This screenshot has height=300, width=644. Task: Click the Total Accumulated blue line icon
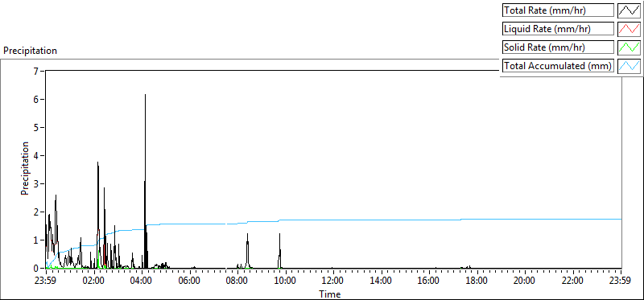pos(630,66)
